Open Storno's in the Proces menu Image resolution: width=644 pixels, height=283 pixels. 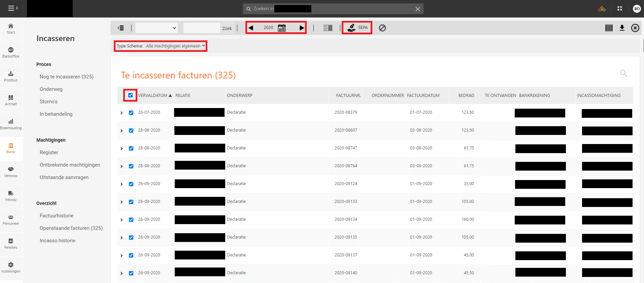[x=48, y=102]
